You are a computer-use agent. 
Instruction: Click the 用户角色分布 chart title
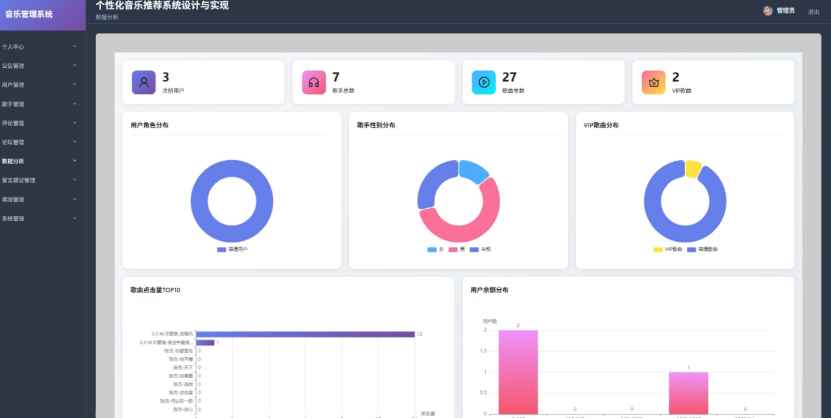click(149, 126)
